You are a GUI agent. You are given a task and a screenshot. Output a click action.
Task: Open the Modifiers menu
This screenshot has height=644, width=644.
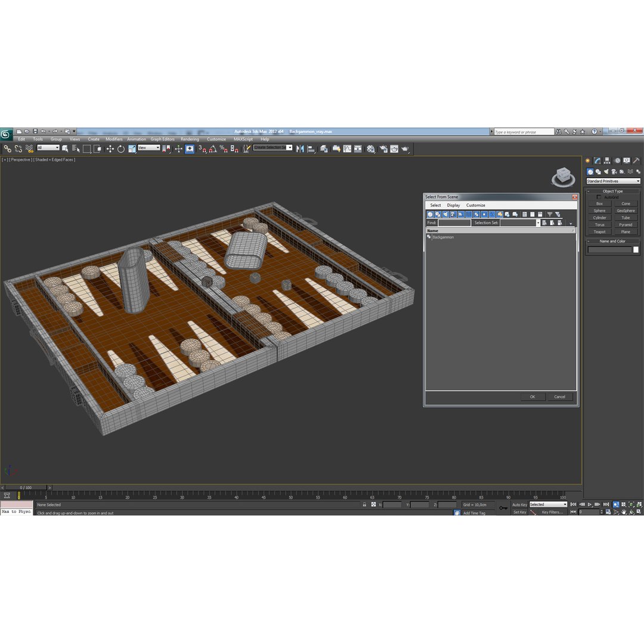pyautogui.click(x=114, y=139)
